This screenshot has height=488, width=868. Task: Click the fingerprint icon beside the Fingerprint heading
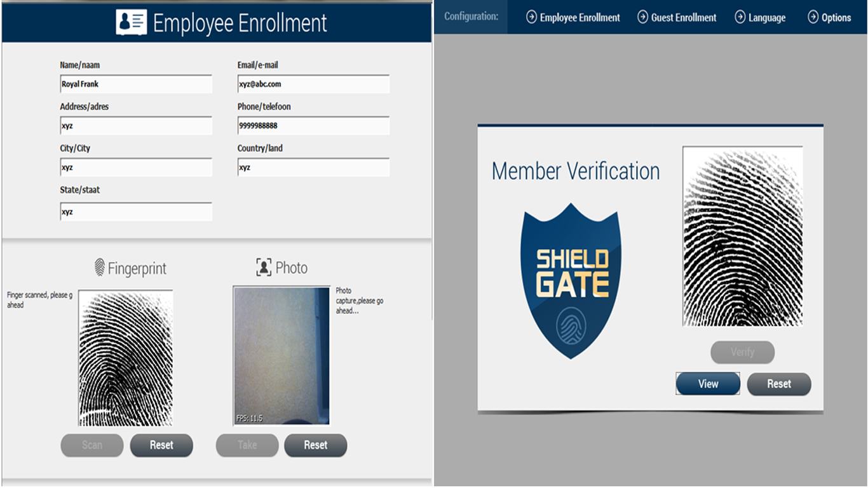(100, 268)
